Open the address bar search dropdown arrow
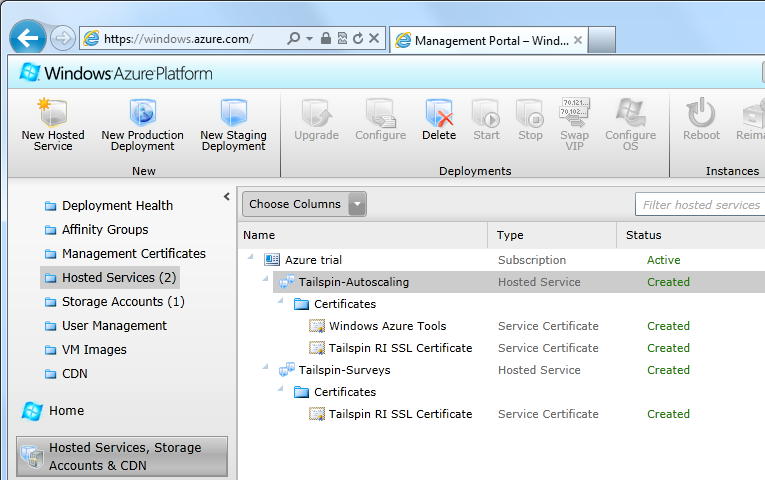This screenshot has height=480, width=765. (x=309, y=38)
